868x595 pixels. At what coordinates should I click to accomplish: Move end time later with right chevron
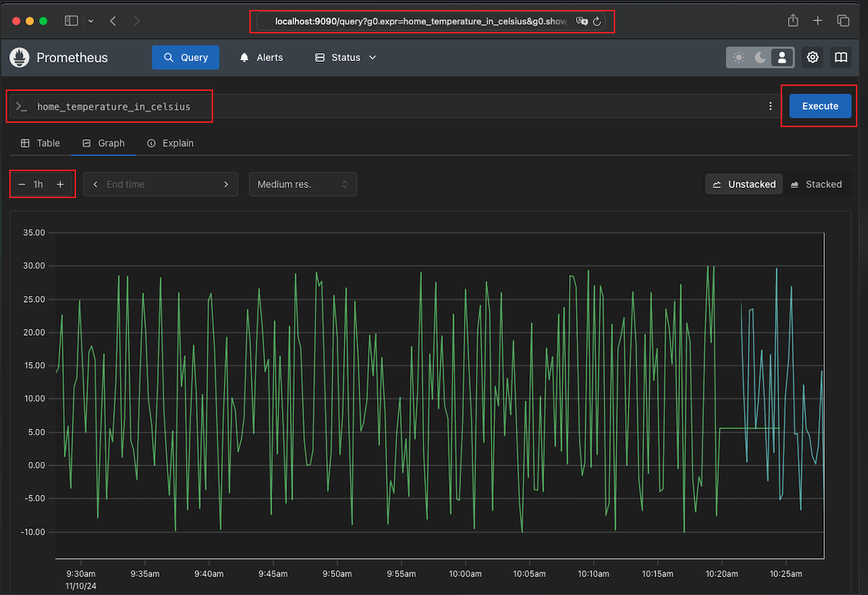click(x=226, y=184)
